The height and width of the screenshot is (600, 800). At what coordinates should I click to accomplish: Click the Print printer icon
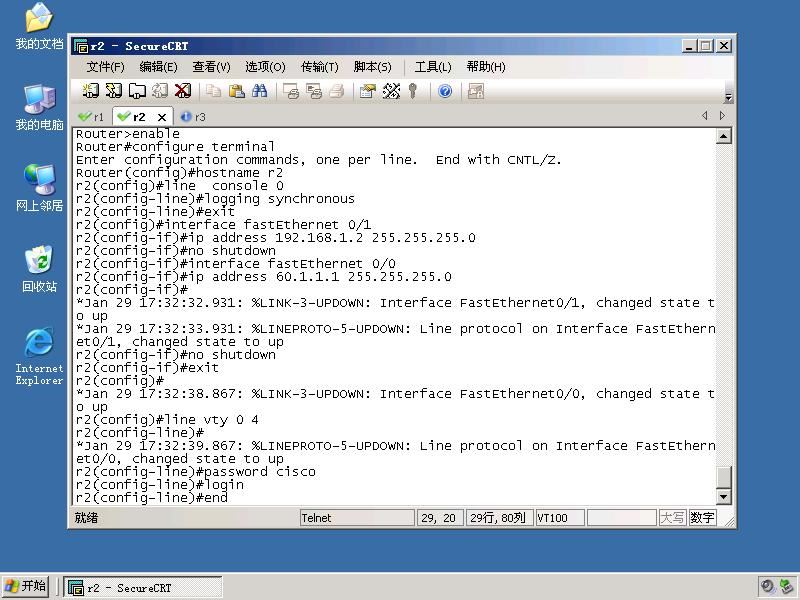(x=337, y=91)
